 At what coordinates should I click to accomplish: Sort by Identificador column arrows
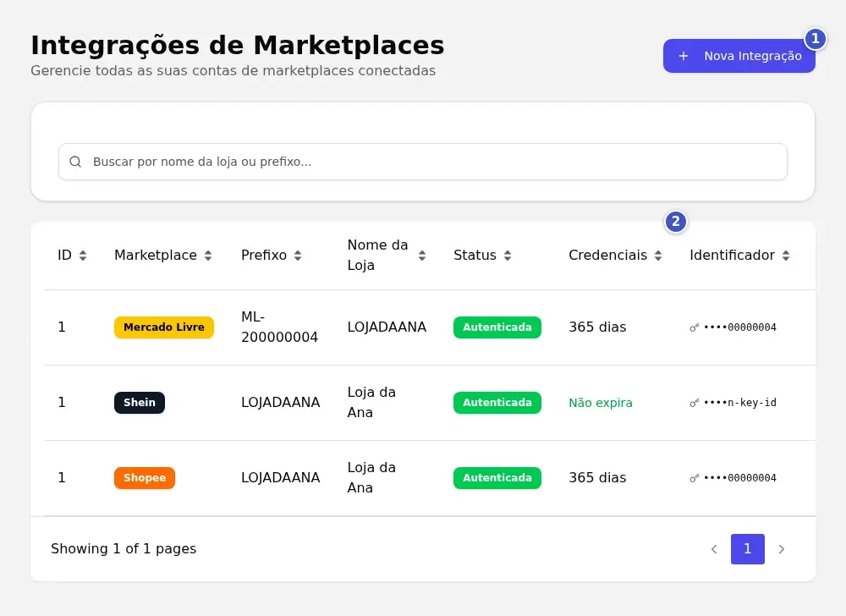(x=786, y=256)
